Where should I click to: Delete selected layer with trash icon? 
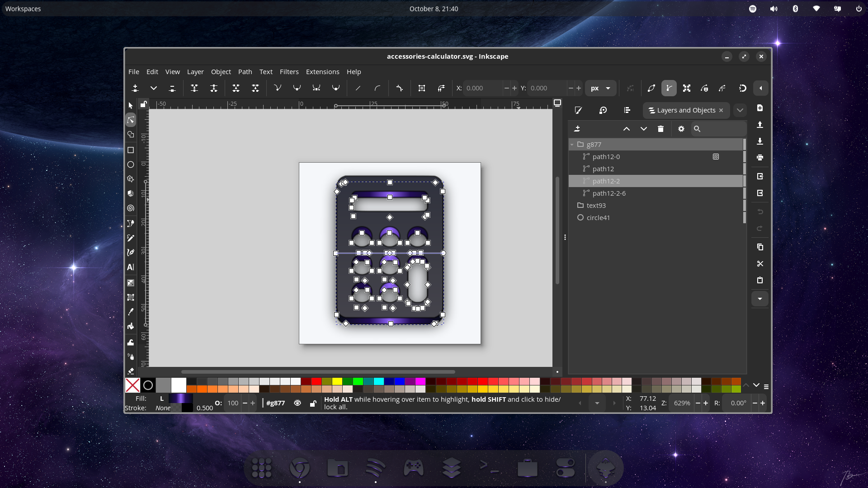point(660,129)
